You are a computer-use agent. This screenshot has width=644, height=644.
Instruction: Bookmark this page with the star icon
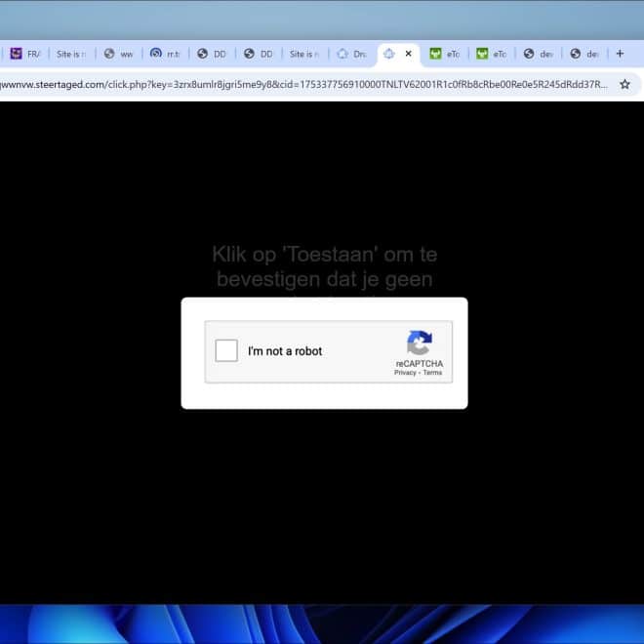[x=624, y=84]
